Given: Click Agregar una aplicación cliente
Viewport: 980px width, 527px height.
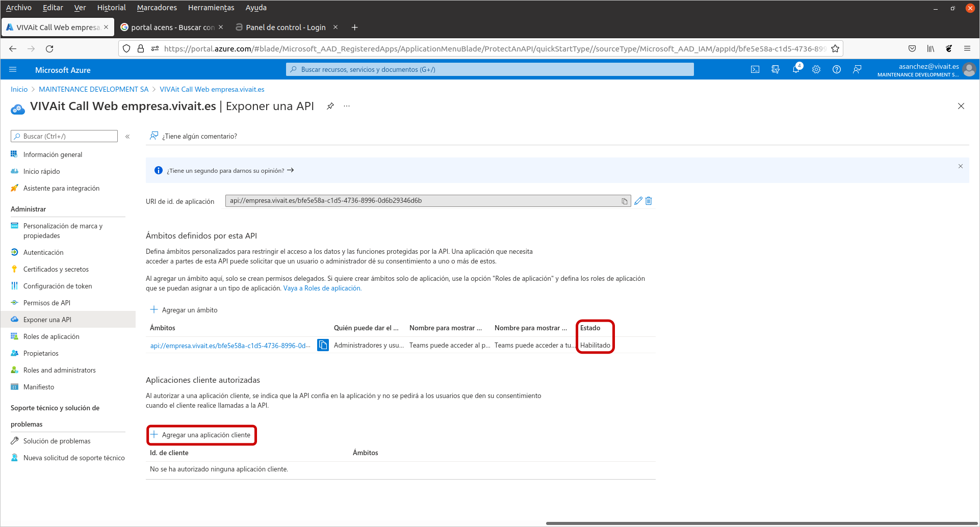Looking at the screenshot, I should point(201,435).
